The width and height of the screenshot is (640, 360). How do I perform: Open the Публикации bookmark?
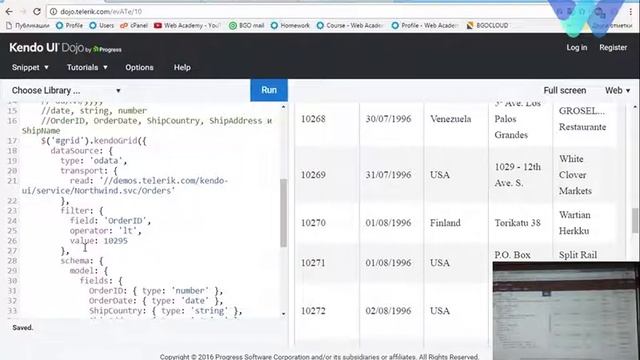click(28, 25)
